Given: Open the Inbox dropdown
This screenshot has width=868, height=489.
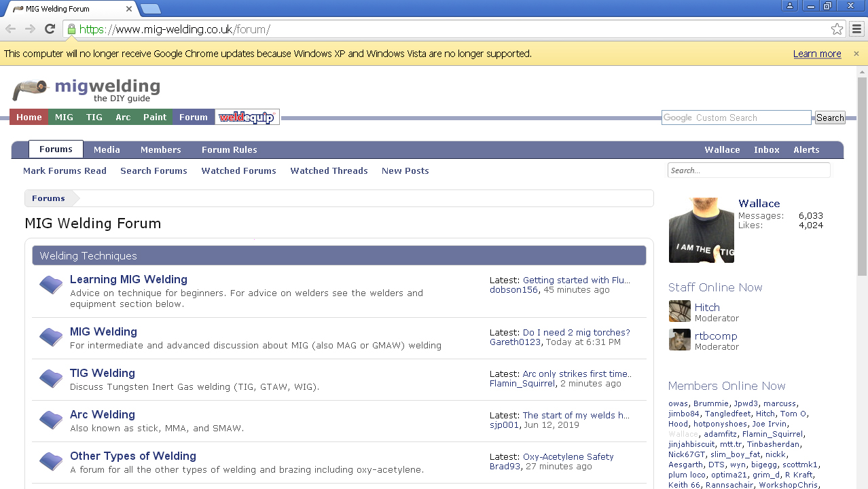Looking at the screenshot, I should click(x=767, y=149).
